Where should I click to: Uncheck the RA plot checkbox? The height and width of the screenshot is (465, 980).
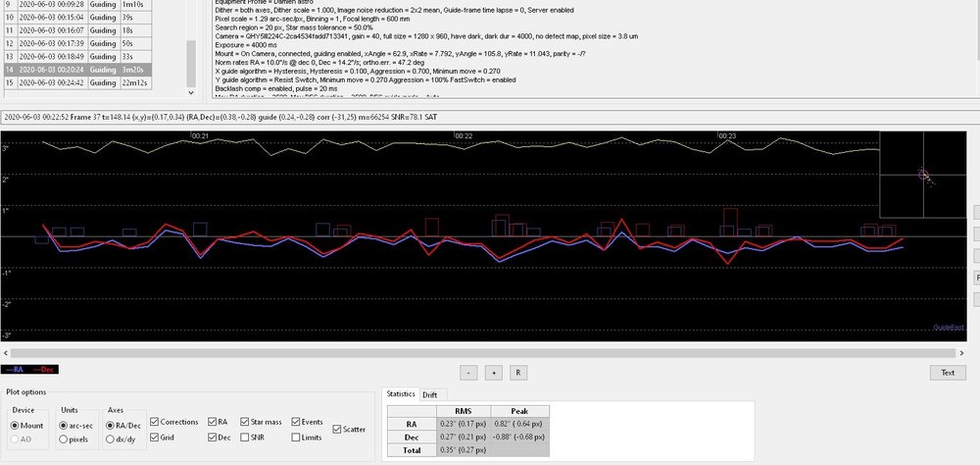click(213, 422)
